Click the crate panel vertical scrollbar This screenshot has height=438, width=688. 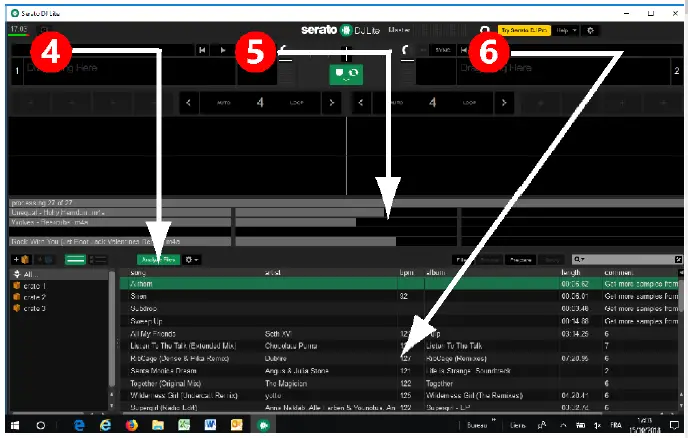112,329
